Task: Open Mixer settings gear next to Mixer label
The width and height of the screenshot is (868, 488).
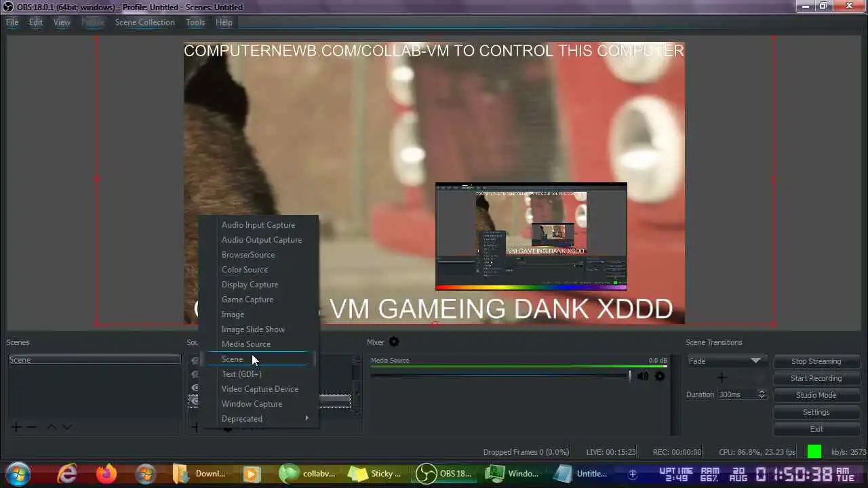Action: coord(394,342)
